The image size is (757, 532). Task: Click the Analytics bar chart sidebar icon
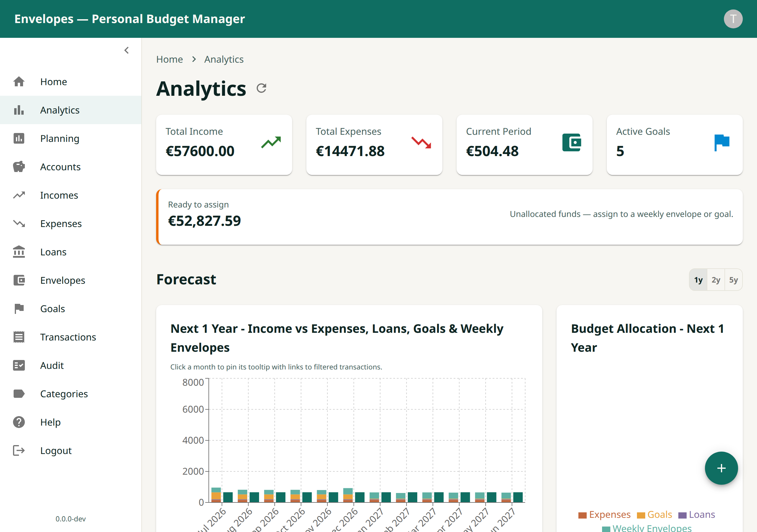click(19, 110)
